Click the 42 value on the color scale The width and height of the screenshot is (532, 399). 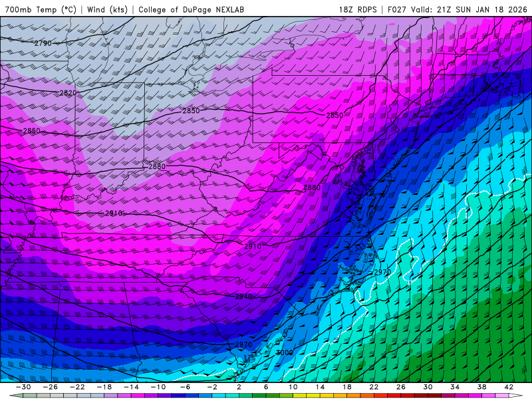point(509,387)
